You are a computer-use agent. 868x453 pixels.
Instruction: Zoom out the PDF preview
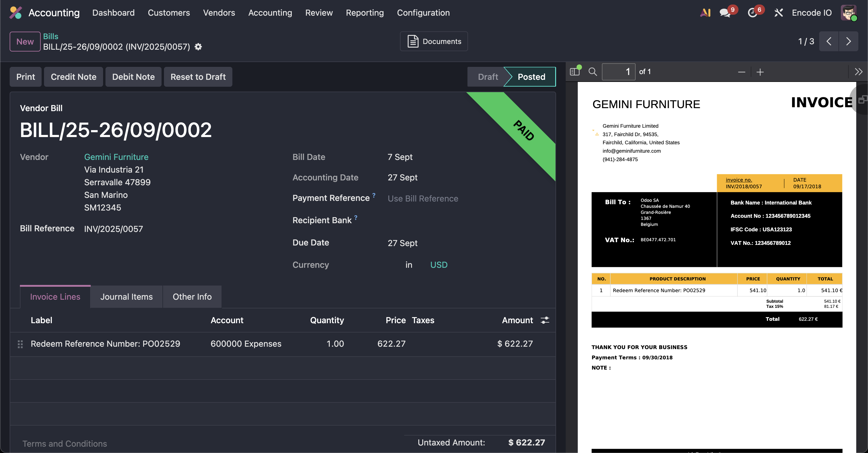click(x=741, y=72)
